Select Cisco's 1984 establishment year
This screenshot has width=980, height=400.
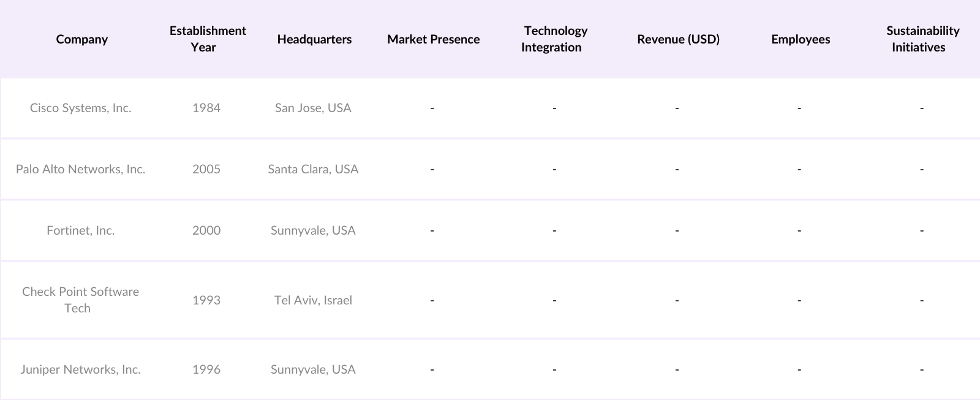(206, 108)
